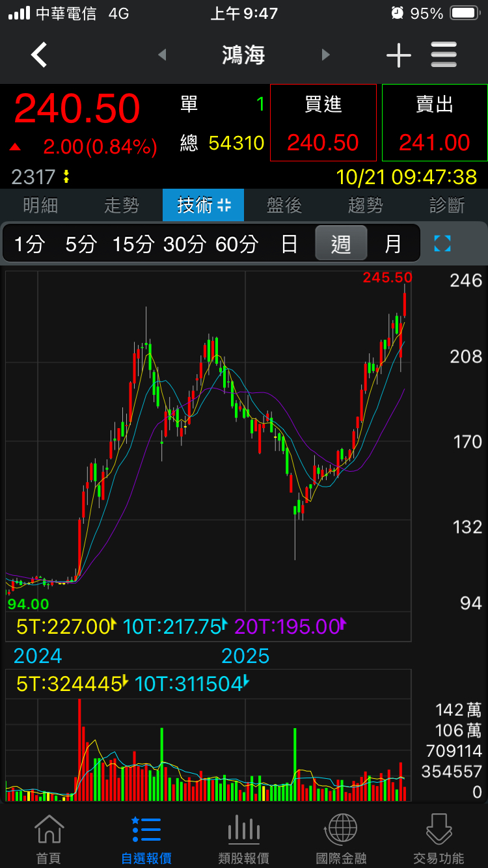Tap the timestamp 10/21 09:47:38
This screenshot has height=868, width=488.
(x=406, y=176)
